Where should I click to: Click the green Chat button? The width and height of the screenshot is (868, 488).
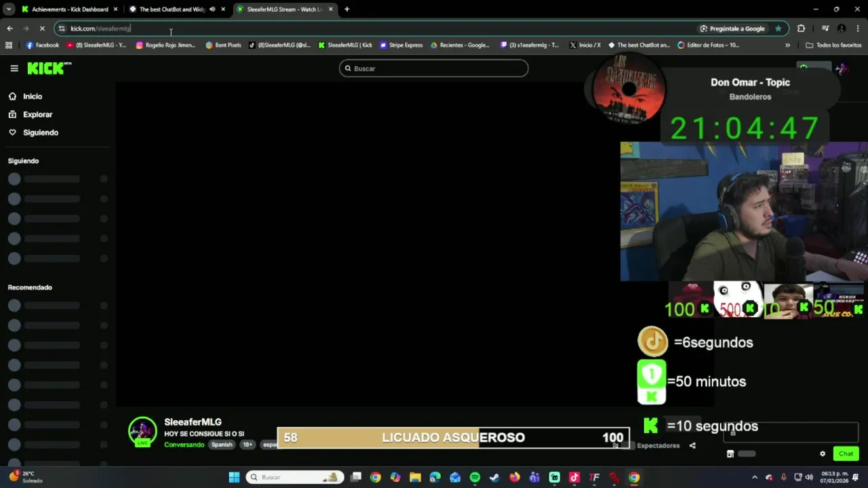pos(846,453)
